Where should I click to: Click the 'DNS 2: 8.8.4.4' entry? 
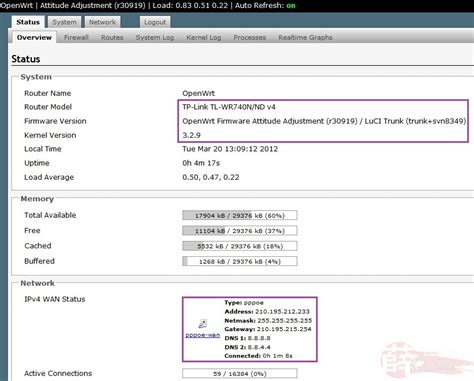[x=247, y=347]
